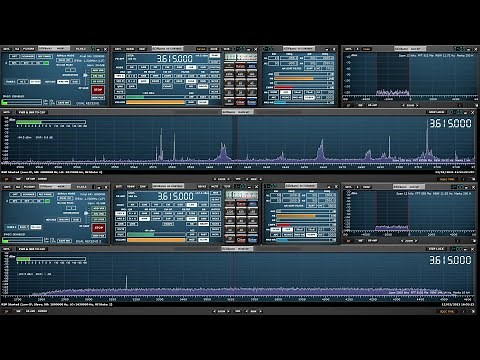Click the red Clear key on the top RX keypad
Image resolution: width=480 pixels, height=360 pixels.
coord(240,102)
